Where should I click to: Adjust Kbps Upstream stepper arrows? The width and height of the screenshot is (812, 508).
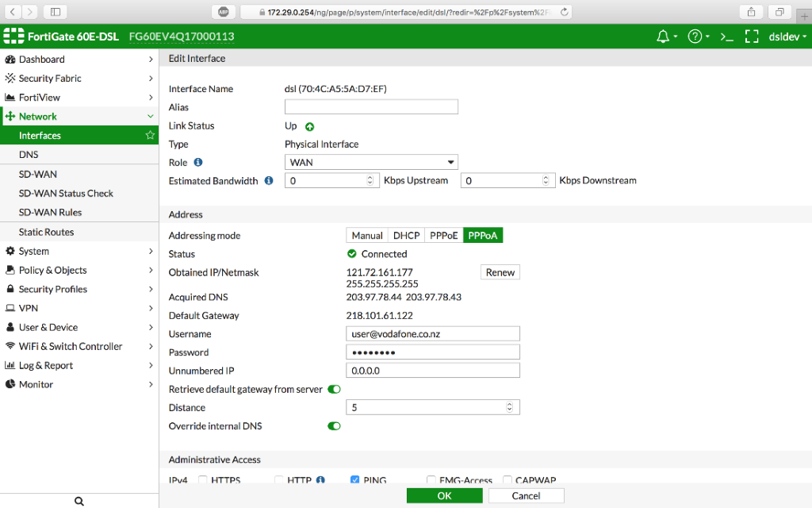(x=370, y=180)
